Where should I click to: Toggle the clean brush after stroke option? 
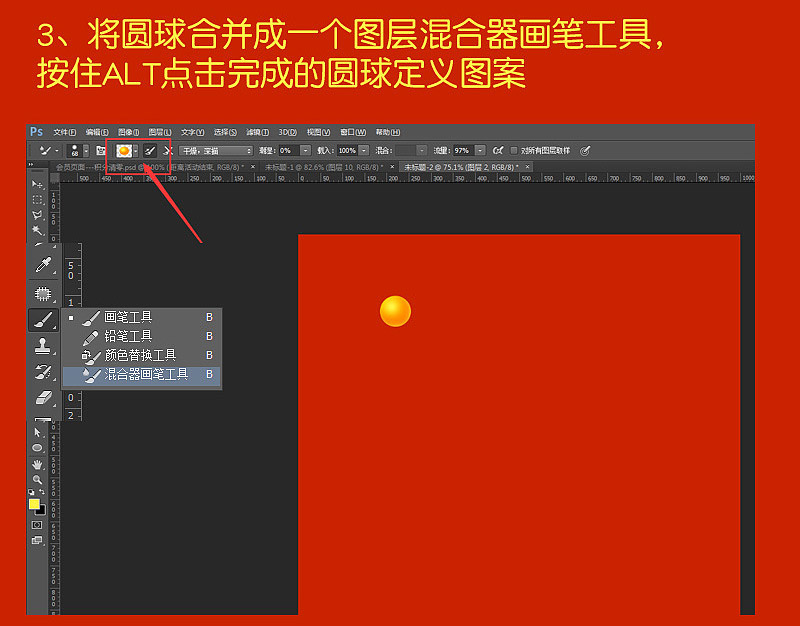168,150
